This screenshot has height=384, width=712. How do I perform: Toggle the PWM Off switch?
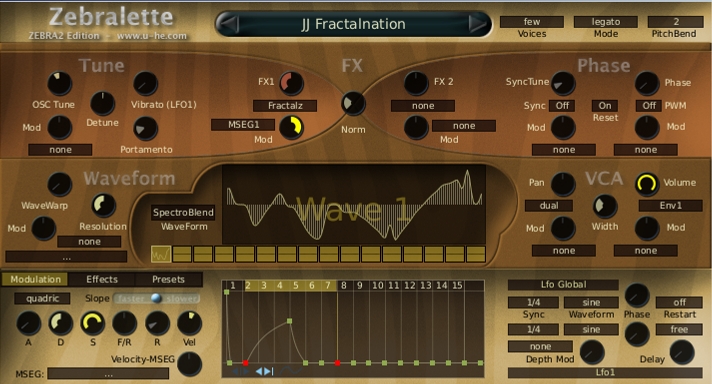(649, 106)
